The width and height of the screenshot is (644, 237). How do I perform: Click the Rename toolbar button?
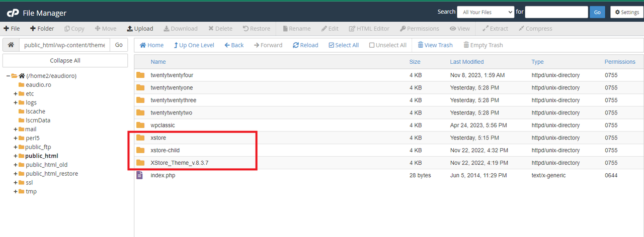point(296,29)
